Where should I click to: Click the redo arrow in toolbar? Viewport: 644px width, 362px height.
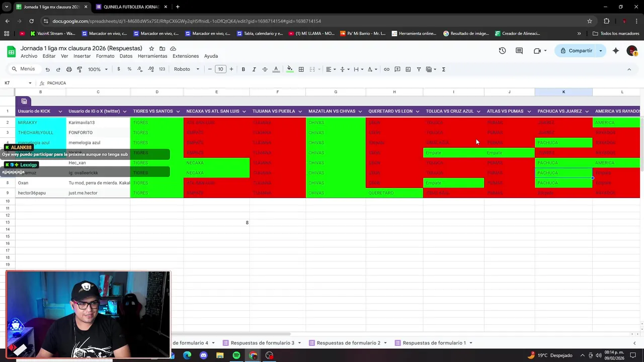tap(58, 69)
